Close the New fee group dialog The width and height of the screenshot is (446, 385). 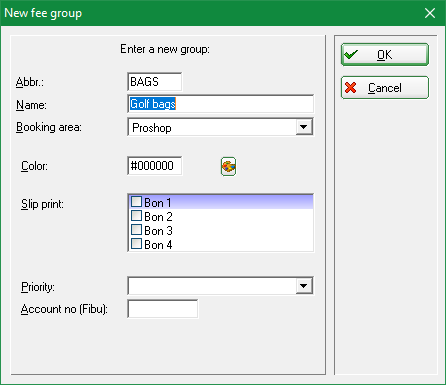430,13
